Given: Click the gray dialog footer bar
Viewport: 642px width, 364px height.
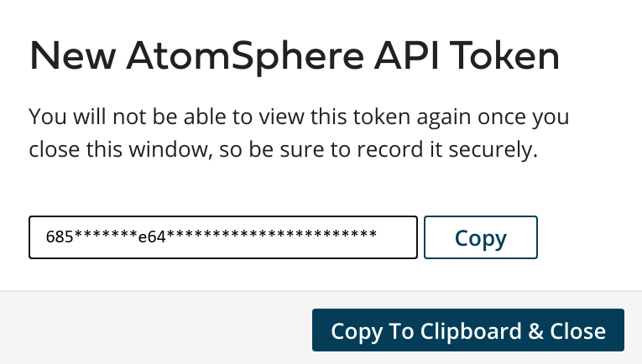Looking at the screenshot, I should pyautogui.click(x=321, y=328).
